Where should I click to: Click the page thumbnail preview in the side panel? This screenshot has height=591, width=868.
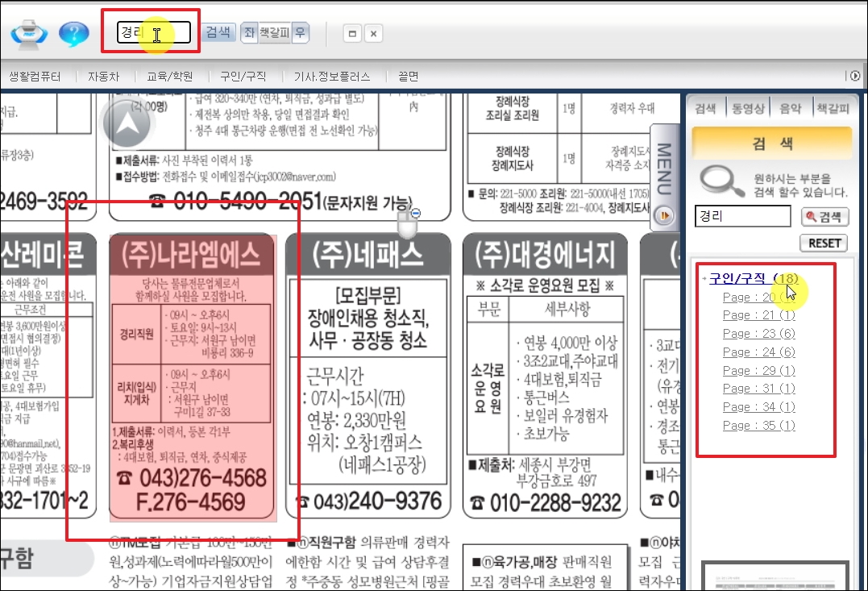(x=775, y=576)
